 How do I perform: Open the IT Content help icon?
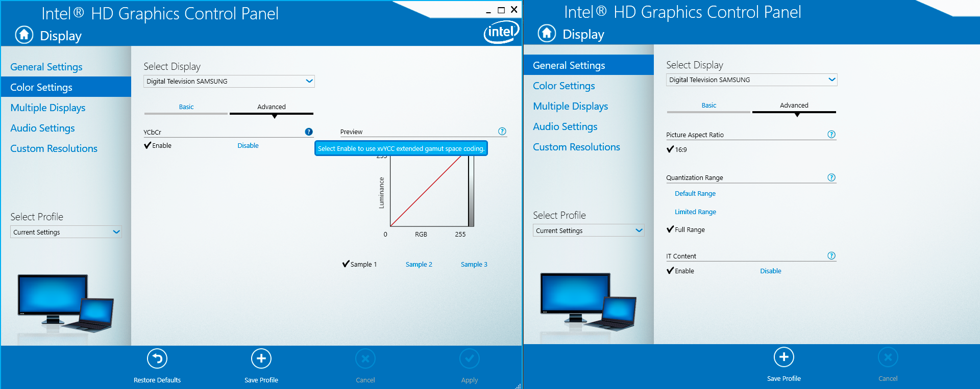tap(831, 256)
